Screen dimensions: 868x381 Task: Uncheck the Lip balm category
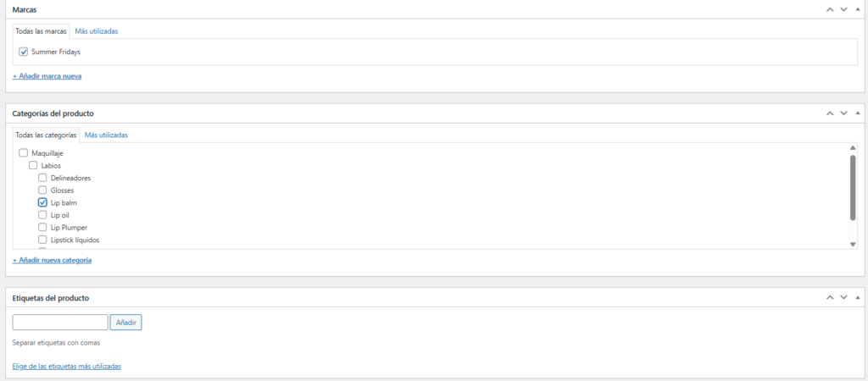coord(42,203)
